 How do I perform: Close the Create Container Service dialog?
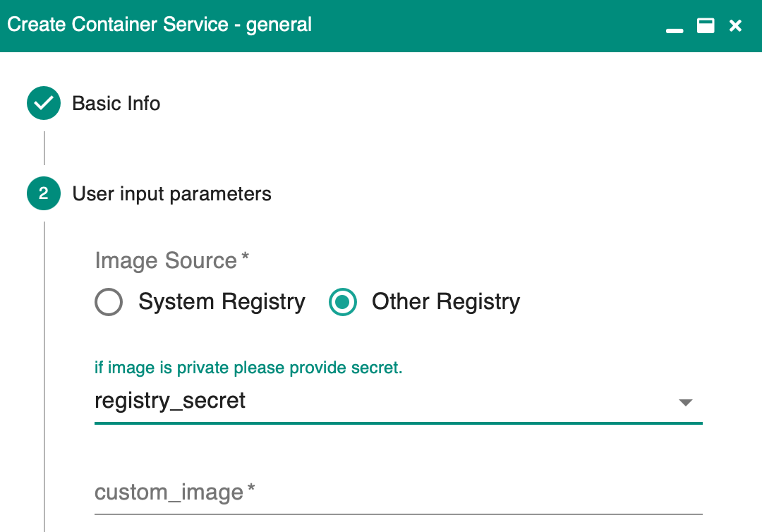click(735, 25)
